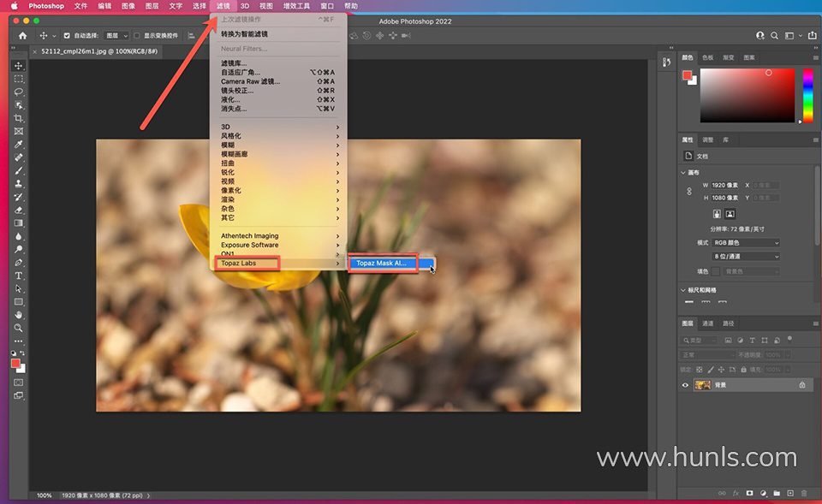822x504 pixels.
Task: Select the Eraser tool
Action: click(18, 210)
